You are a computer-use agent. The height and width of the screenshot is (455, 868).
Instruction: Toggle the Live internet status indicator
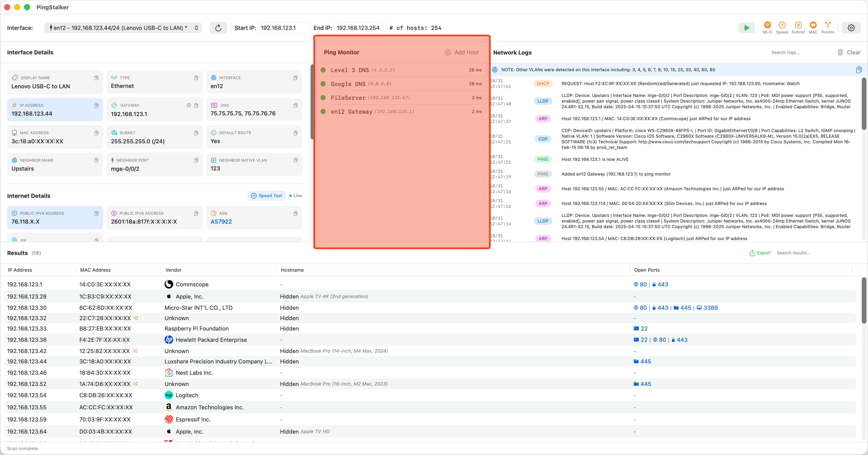[296, 196]
